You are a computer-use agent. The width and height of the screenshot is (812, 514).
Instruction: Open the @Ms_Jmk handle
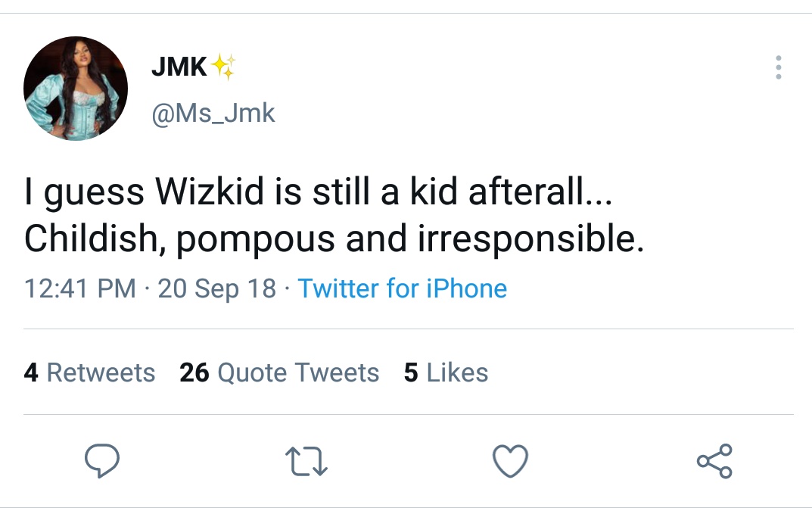coord(213,114)
